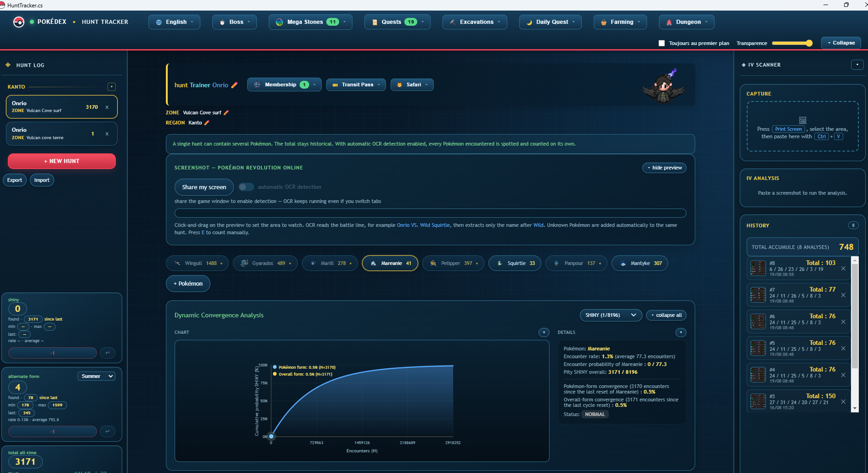This screenshot has width=868, height=473.
Task: Delete IV history entry #7
Action: click(x=843, y=295)
